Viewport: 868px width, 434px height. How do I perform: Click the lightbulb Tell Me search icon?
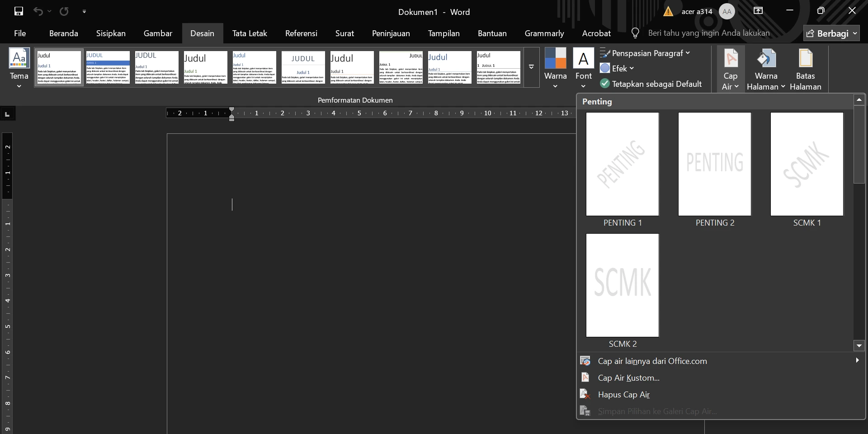[x=635, y=33]
